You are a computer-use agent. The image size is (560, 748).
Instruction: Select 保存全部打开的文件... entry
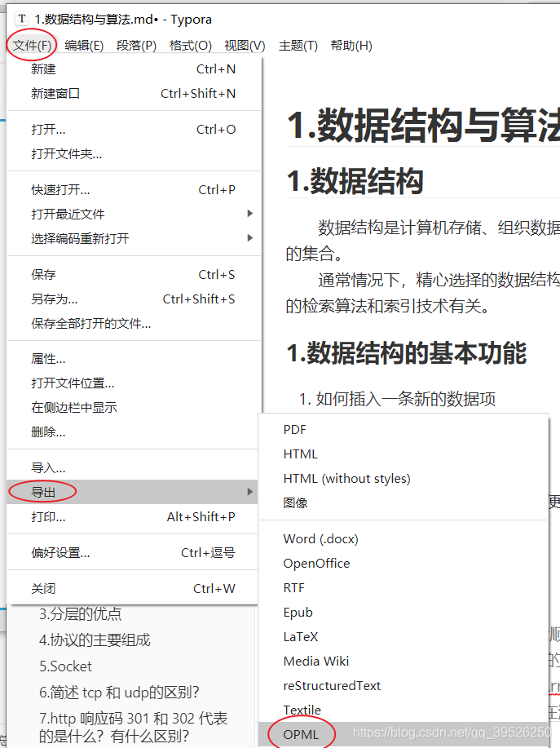134,324
